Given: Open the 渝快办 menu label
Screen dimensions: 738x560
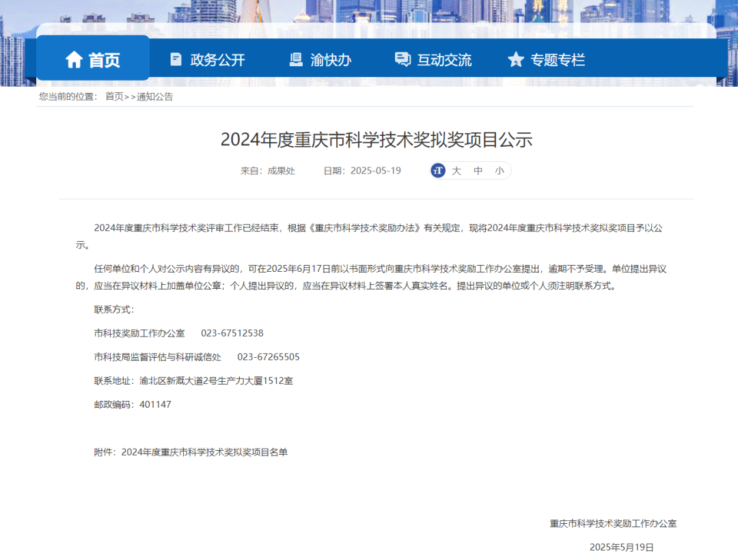Looking at the screenshot, I should [331, 60].
